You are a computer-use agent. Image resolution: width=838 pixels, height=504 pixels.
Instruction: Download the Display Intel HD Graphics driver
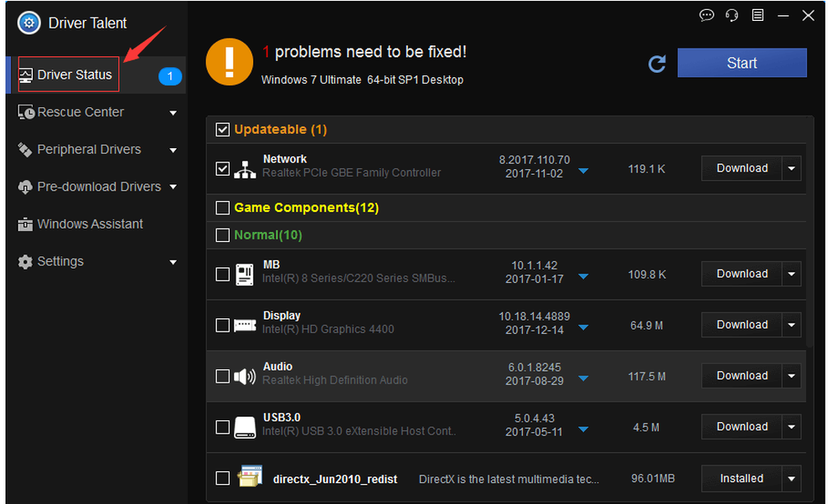pyautogui.click(x=742, y=325)
